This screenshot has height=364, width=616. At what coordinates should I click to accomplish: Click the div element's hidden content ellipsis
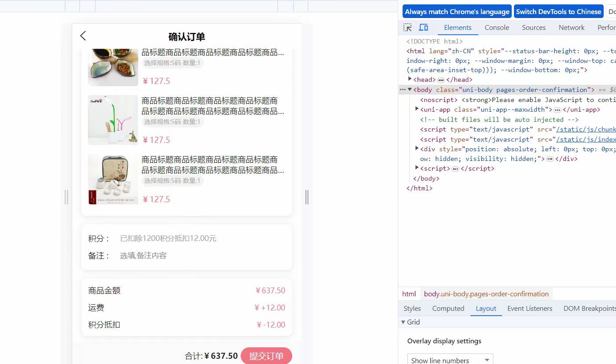(x=550, y=159)
